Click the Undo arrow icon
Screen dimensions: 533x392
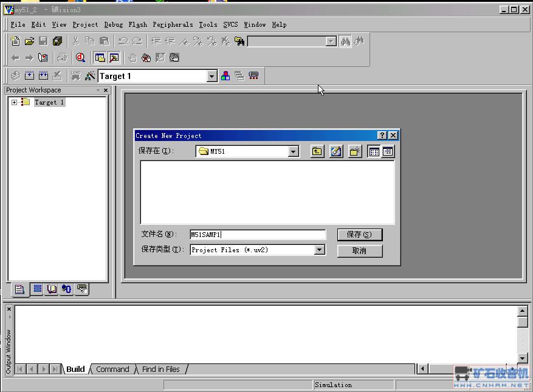click(x=123, y=41)
